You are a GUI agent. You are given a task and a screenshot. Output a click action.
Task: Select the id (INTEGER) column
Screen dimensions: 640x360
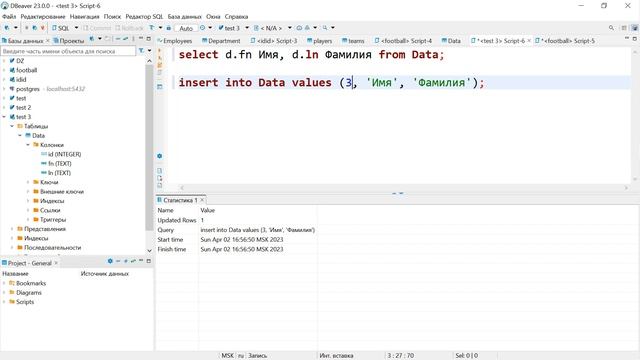click(x=61, y=154)
